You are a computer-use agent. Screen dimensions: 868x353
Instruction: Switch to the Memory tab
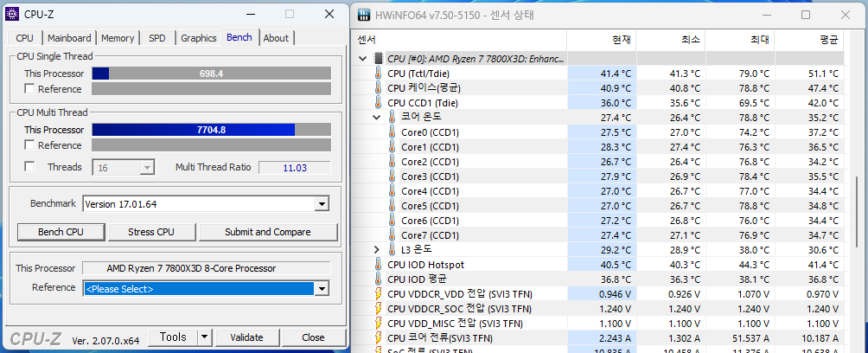tap(118, 38)
